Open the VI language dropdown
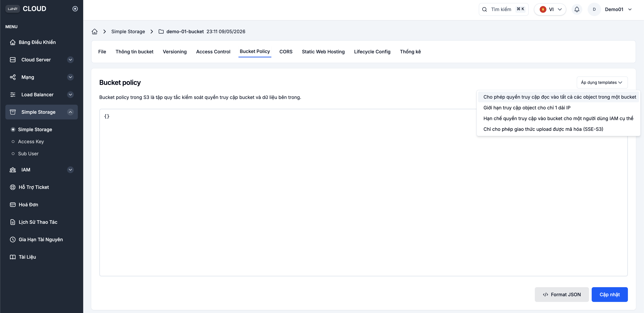This screenshot has width=644, height=313. (x=550, y=10)
